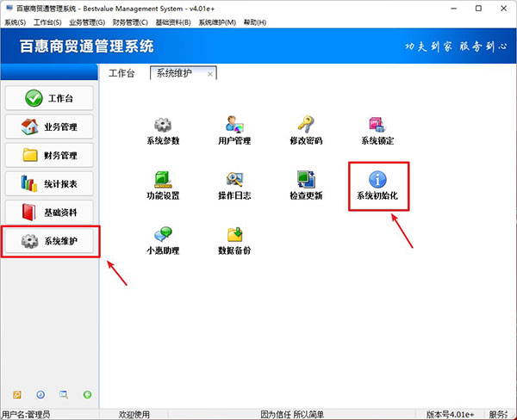Select 基础资料 in the sidebar
Image resolution: width=517 pixels, height=420 pixels.
point(49,213)
